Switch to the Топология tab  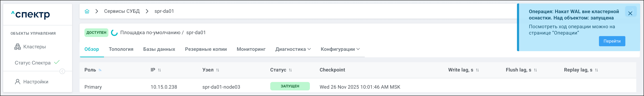121,49
